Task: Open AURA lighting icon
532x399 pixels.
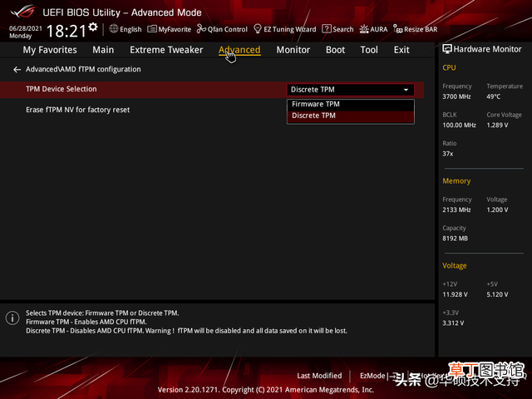Action: [x=364, y=29]
